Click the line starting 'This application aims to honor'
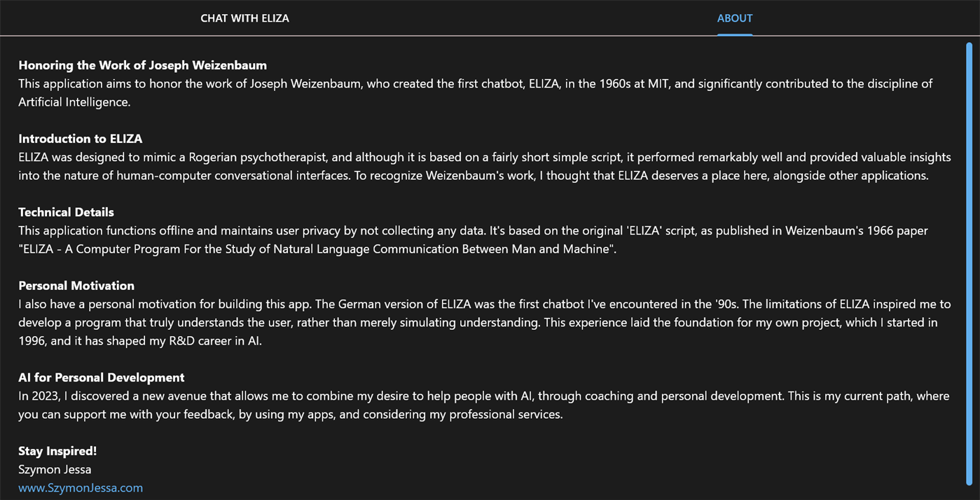980x500 pixels. point(475,83)
